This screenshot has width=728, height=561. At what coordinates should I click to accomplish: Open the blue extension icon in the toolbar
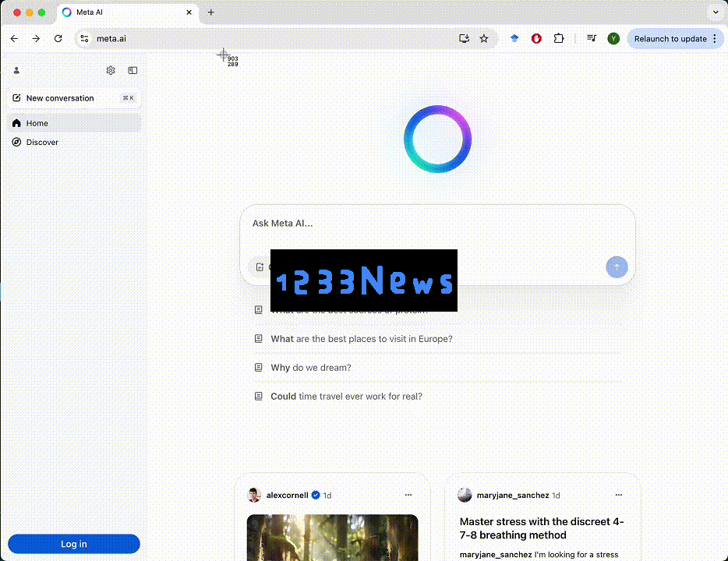[x=514, y=38]
